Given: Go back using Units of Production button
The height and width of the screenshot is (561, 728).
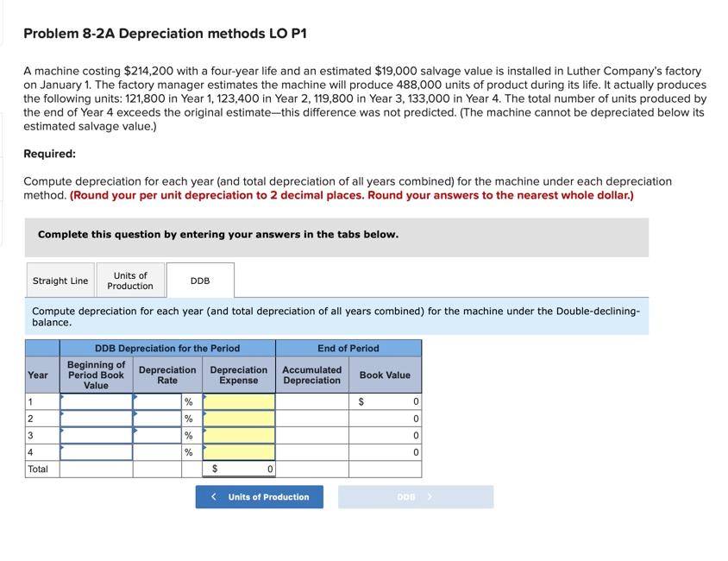Looking at the screenshot, I should pyautogui.click(x=259, y=497).
